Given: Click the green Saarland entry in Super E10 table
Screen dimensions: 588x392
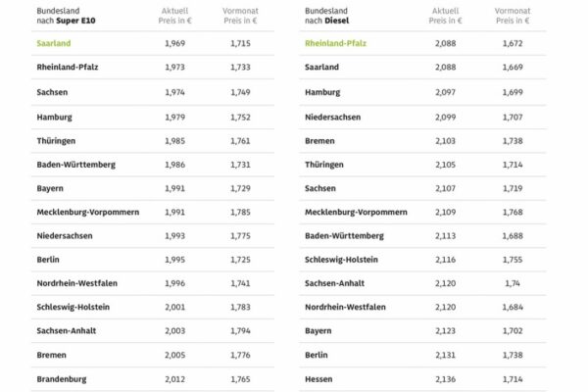Looking at the screenshot, I should click(x=54, y=43).
